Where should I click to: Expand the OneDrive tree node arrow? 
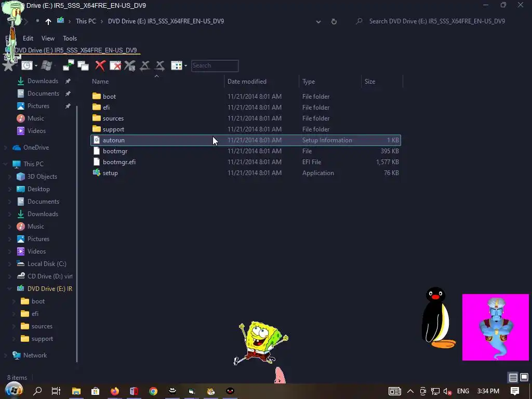click(5, 147)
